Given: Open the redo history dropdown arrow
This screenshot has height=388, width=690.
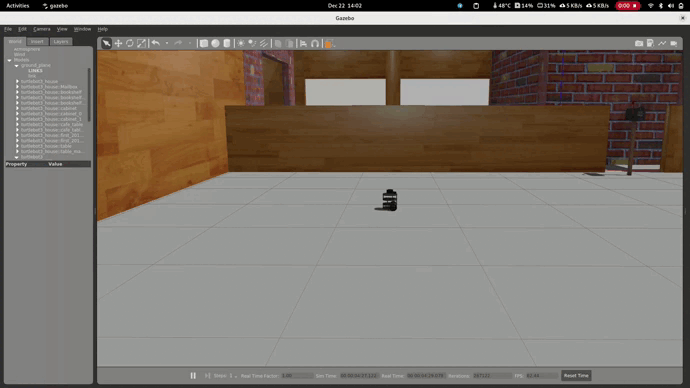Looking at the screenshot, I should (x=190, y=43).
